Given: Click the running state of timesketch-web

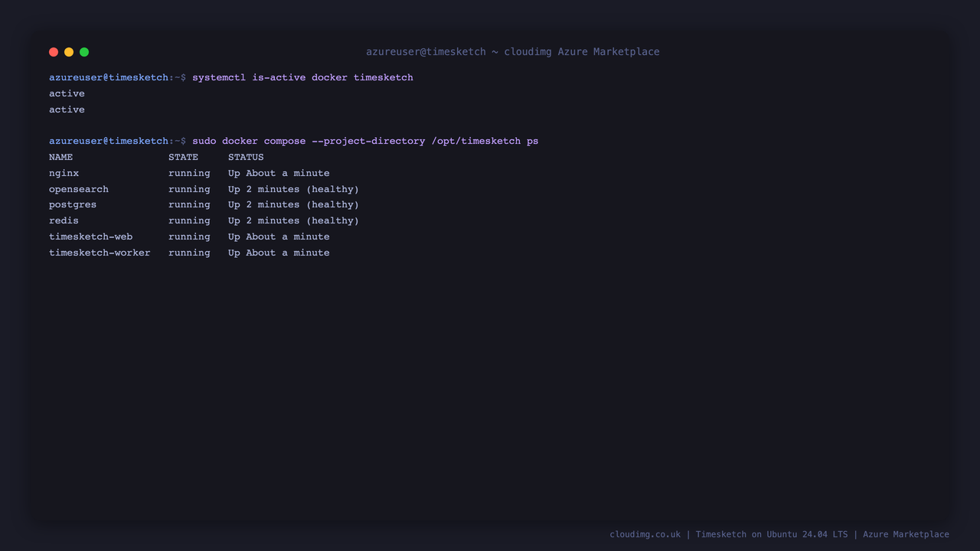Looking at the screenshot, I should tap(189, 236).
